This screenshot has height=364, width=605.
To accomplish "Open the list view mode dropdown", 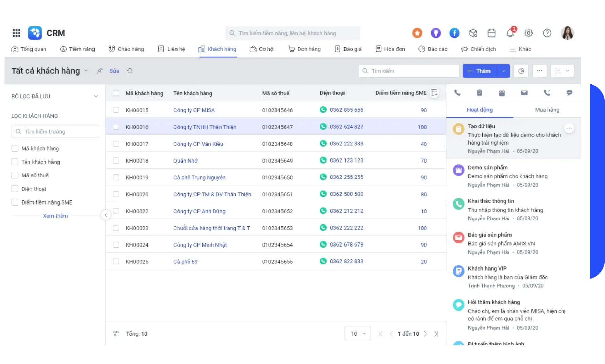I will pos(562,71).
